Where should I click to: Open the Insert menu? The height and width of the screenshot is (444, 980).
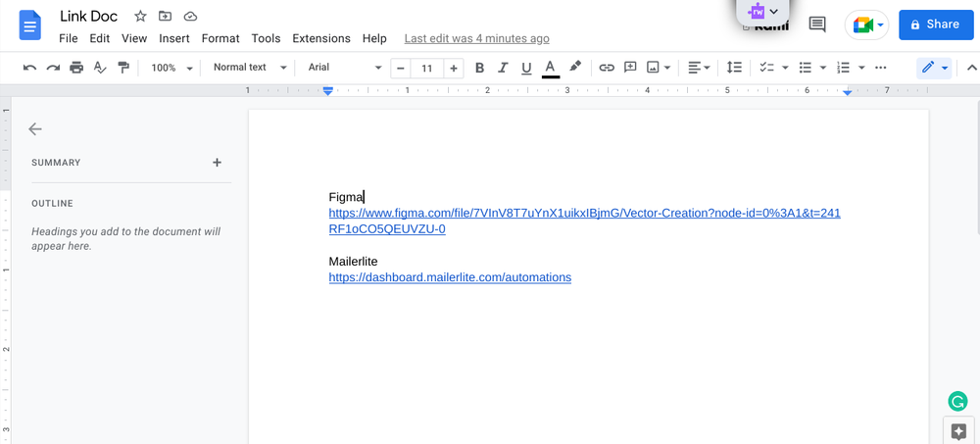tap(174, 38)
